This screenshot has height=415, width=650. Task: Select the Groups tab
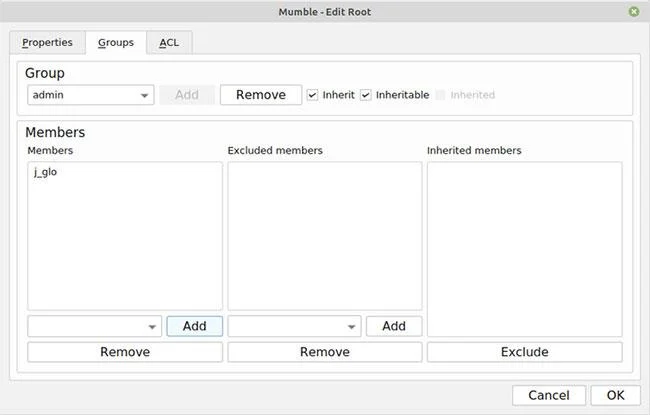click(116, 43)
